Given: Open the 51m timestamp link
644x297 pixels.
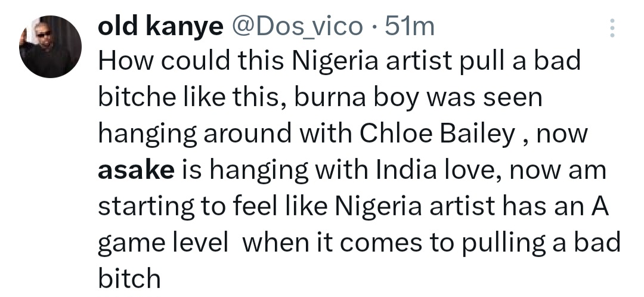Looking at the screenshot, I should (410, 26).
